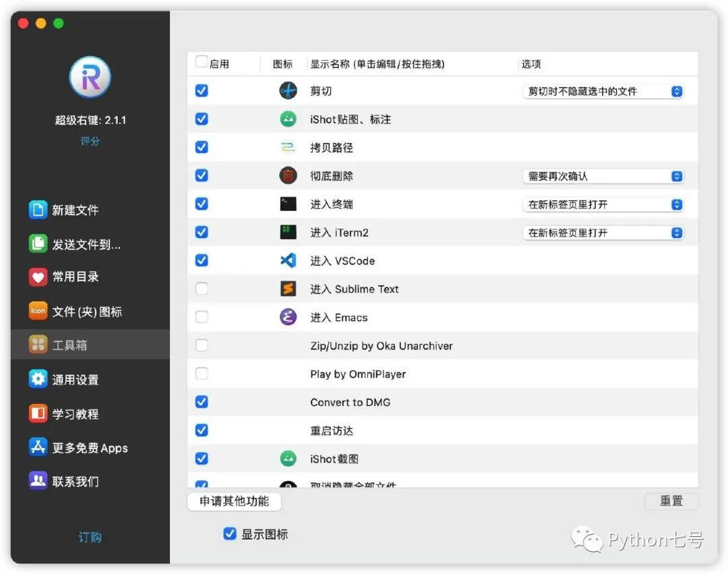Enable the 进入 Emacs checkbox
Viewport: 728px width, 574px height.
pos(202,317)
